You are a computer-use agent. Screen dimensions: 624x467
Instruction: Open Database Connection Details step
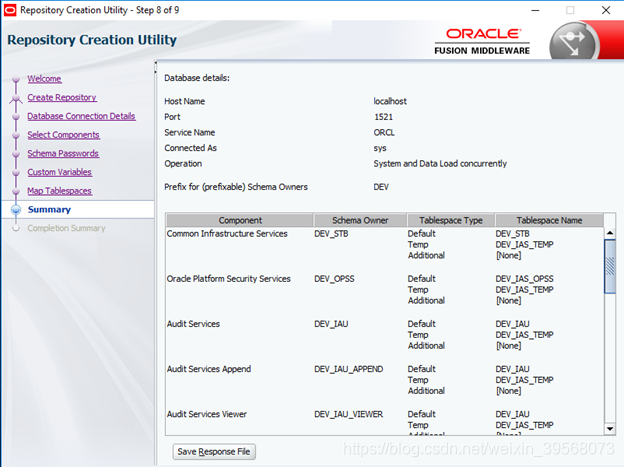pyautogui.click(x=81, y=116)
